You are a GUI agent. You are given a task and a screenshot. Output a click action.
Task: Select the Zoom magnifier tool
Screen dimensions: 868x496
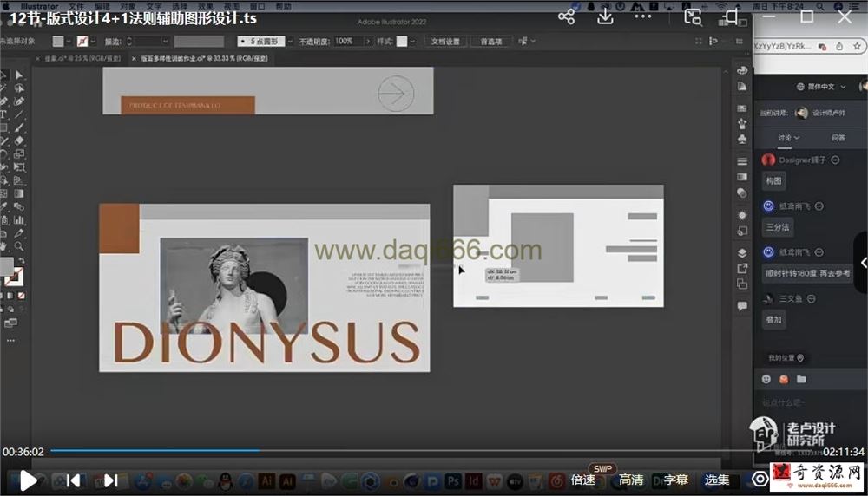(x=19, y=246)
